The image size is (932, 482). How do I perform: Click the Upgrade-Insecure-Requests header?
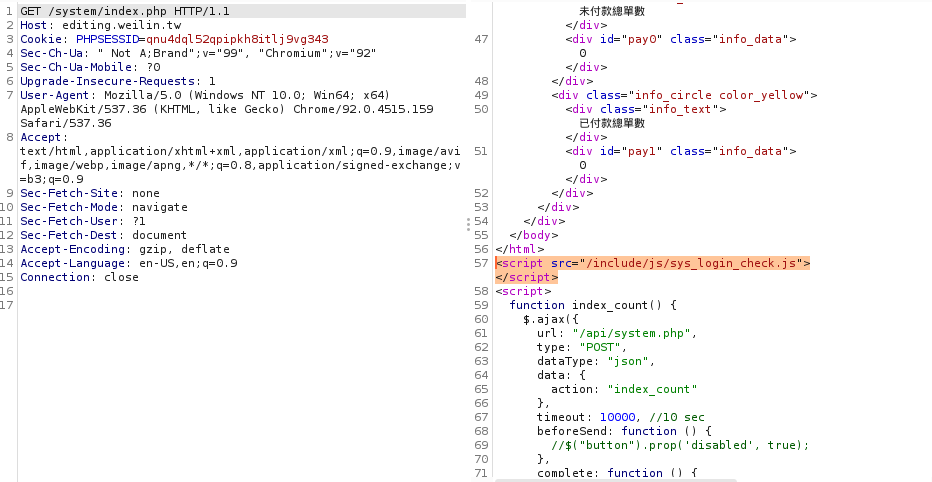[118, 81]
